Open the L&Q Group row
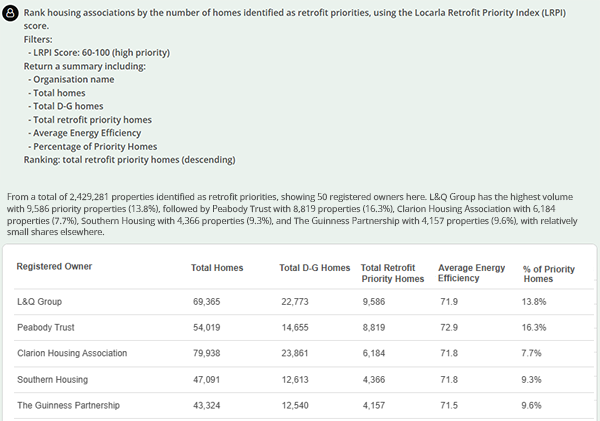 pyautogui.click(x=40, y=301)
